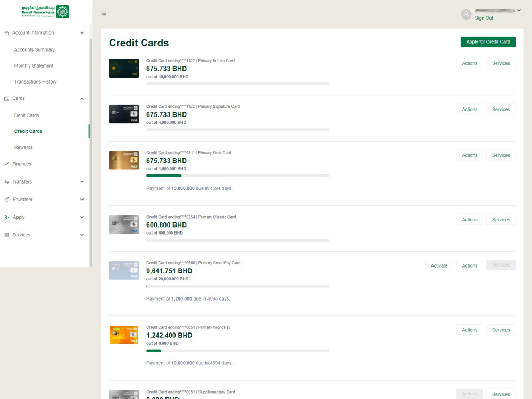This screenshot has width=532, height=399.
Task: Click the Account Information bank icon
Action: (6, 33)
